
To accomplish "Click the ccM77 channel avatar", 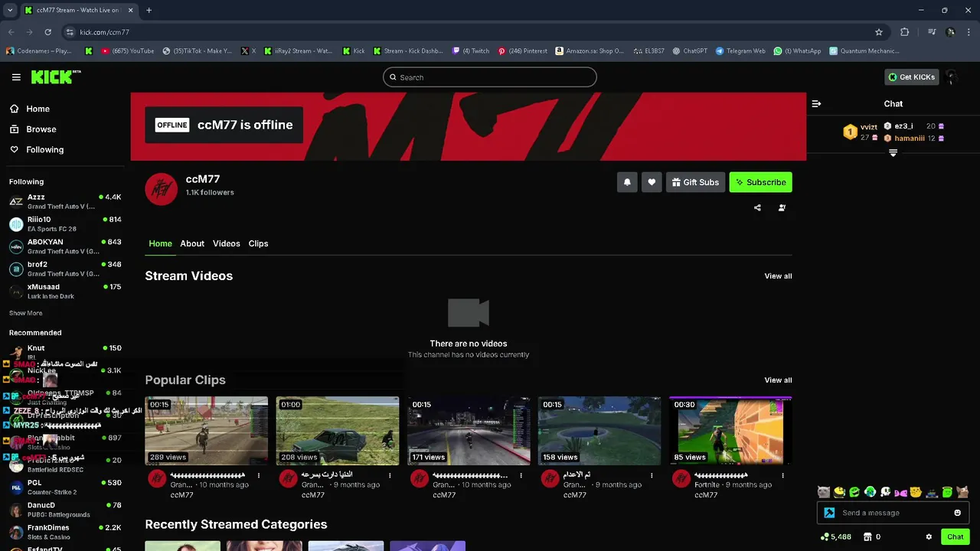I will point(161,189).
